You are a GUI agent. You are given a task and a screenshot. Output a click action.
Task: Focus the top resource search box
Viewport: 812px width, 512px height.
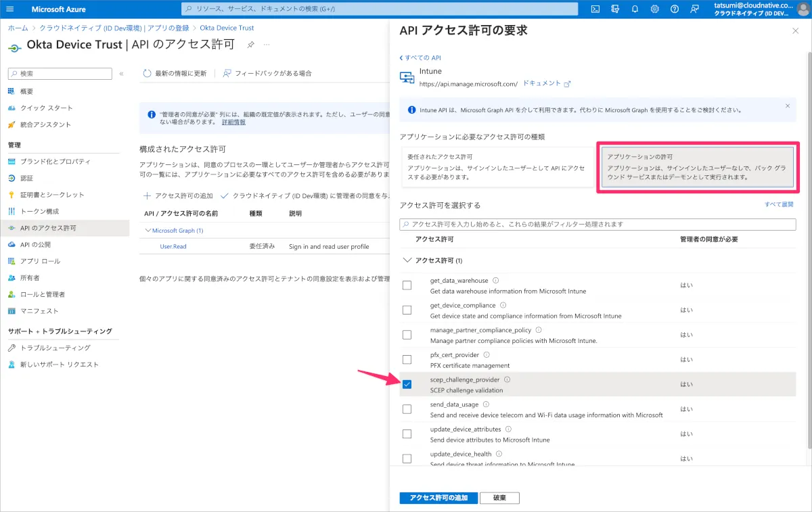coord(380,9)
